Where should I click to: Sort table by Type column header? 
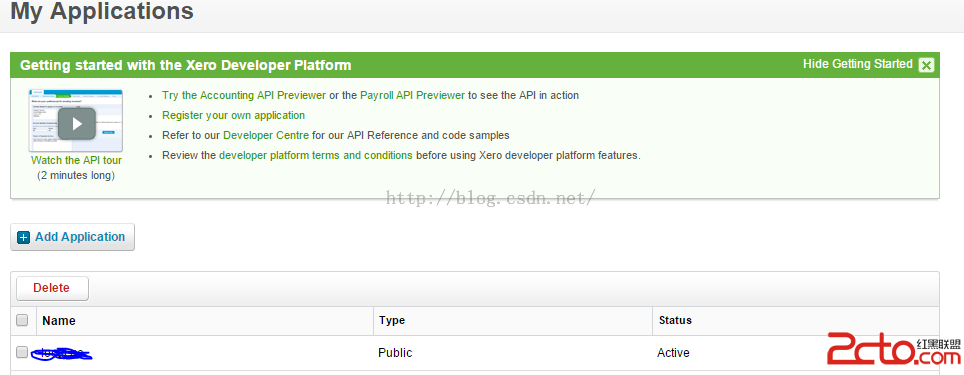pyautogui.click(x=392, y=320)
